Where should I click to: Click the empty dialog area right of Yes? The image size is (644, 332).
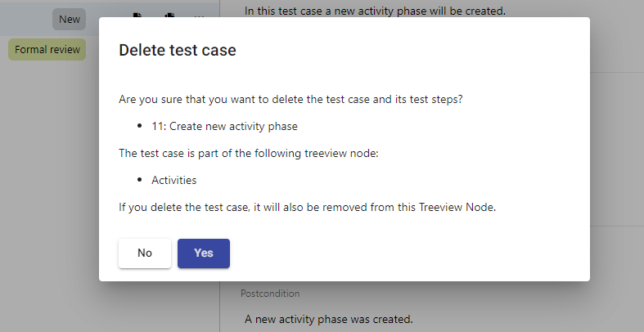tap(409, 253)
